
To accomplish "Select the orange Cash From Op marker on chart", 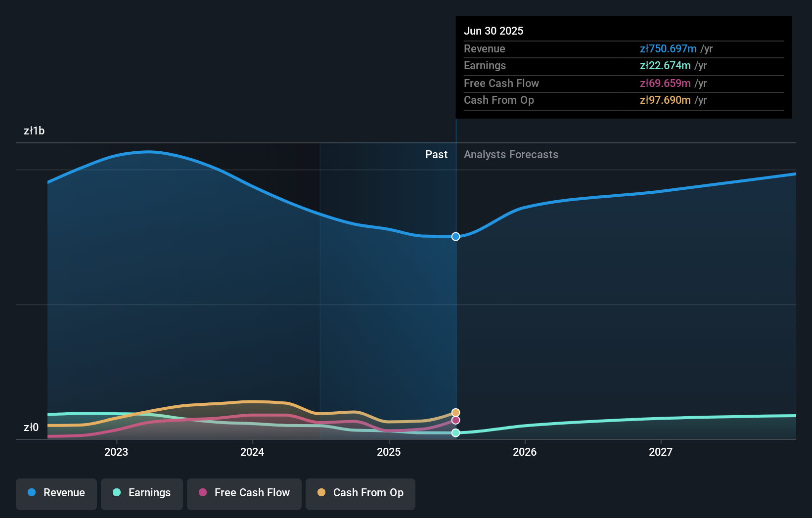I will click(455, 412).
